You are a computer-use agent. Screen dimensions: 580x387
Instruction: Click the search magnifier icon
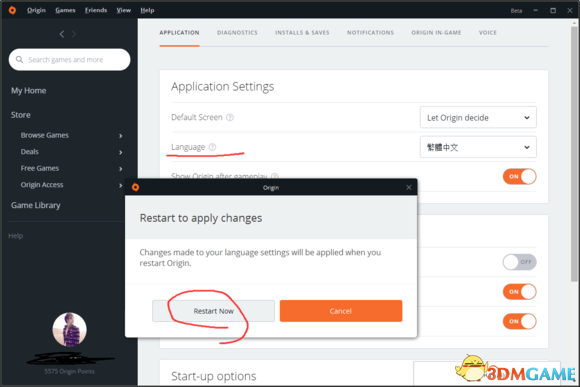(20, 60)
